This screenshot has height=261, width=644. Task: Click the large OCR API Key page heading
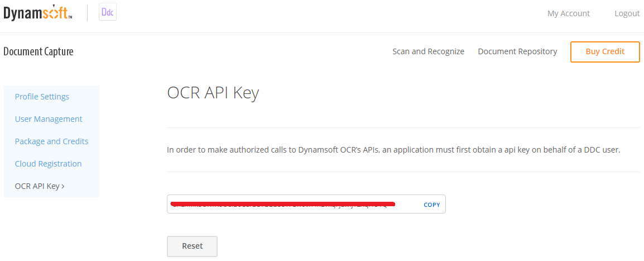tap(213, 93)
